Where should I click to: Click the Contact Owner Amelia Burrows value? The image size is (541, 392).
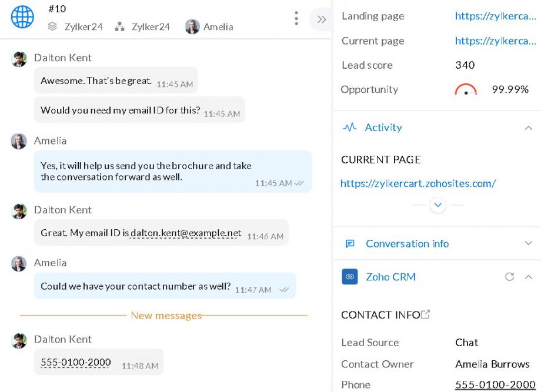point(492,364)
